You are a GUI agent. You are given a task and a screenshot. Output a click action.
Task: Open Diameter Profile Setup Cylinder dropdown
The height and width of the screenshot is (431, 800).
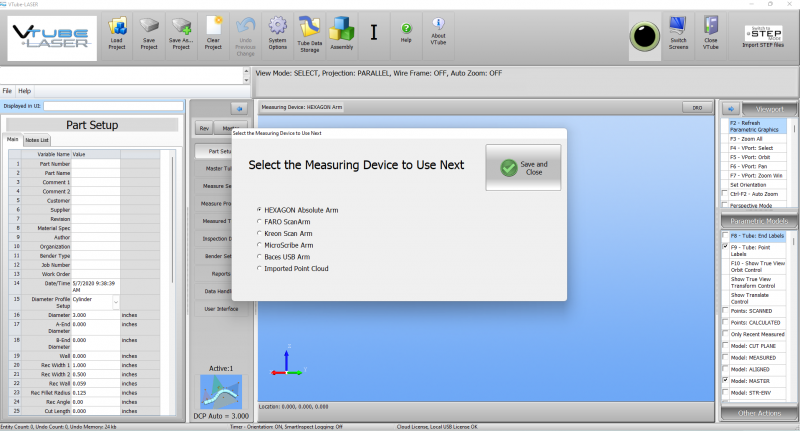coord(116,302)
